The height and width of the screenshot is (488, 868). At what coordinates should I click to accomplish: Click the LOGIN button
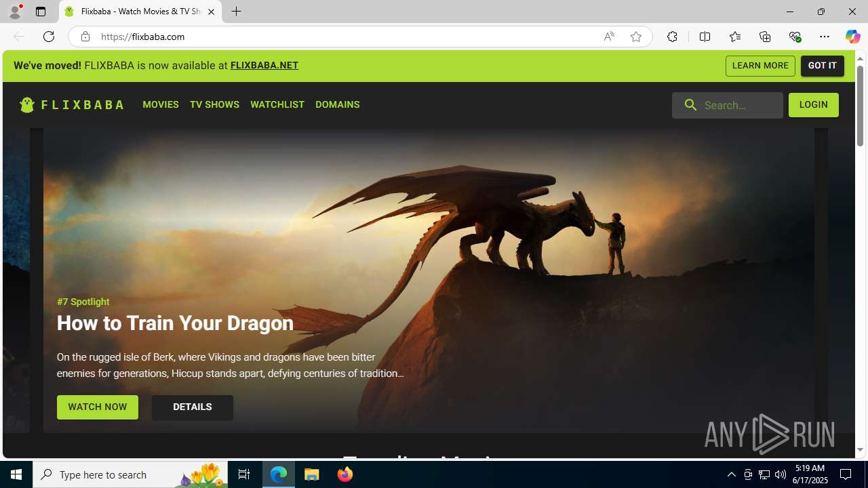pyautogui.click(x=814, y=105)
